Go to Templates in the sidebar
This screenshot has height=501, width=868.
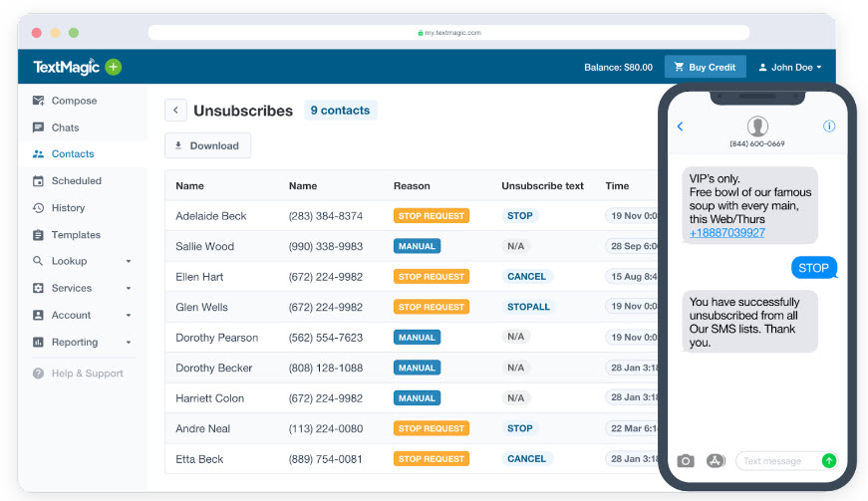(76, 235)
